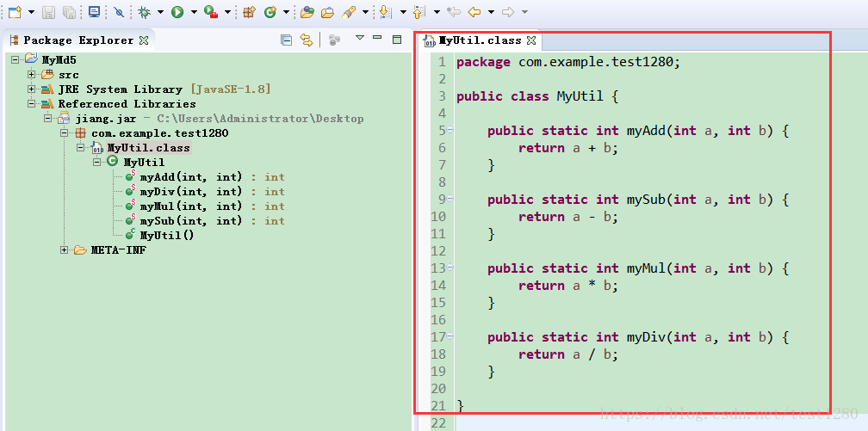Select jiang.jar in Referenced Libraries
This screenshot has width=868, height=431.
pyautogui.click(x=106, y=119)
